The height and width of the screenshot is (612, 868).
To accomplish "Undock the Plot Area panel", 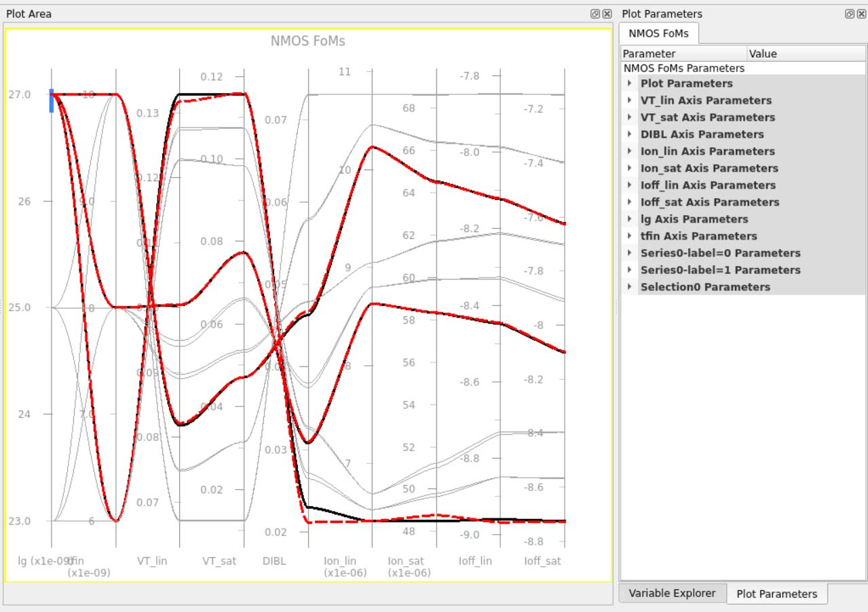I will pos(595,14).
